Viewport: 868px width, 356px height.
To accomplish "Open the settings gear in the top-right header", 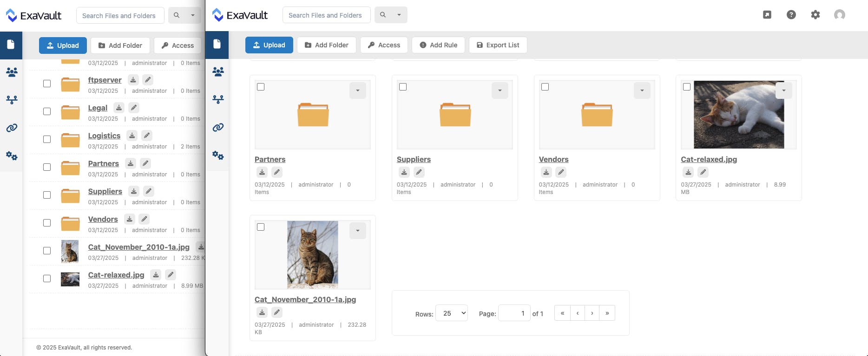I will coord(815,15).
